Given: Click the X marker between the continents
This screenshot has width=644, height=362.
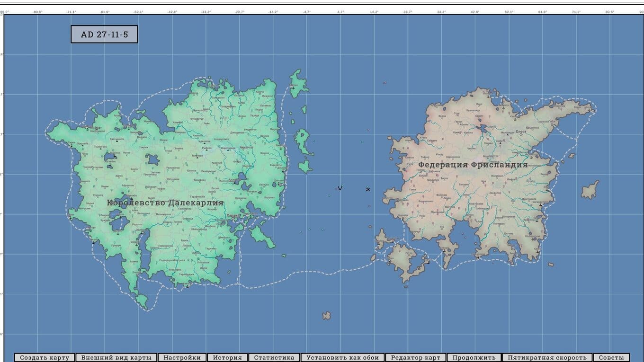Looking at the screenshot, I should tap(368, 189).
